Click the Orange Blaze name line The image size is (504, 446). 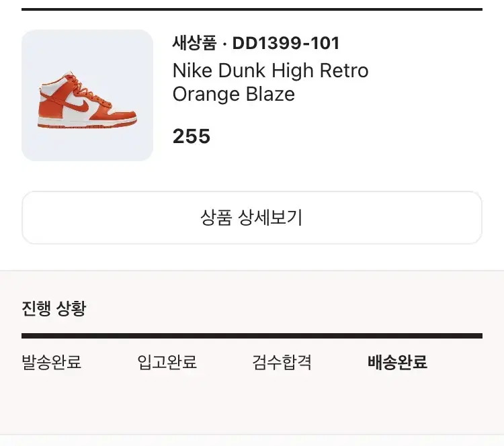pyautogui.click(x=234, y=94)
